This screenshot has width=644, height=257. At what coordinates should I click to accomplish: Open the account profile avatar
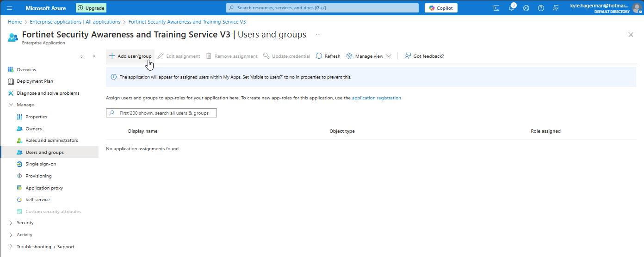pos(637,8)
